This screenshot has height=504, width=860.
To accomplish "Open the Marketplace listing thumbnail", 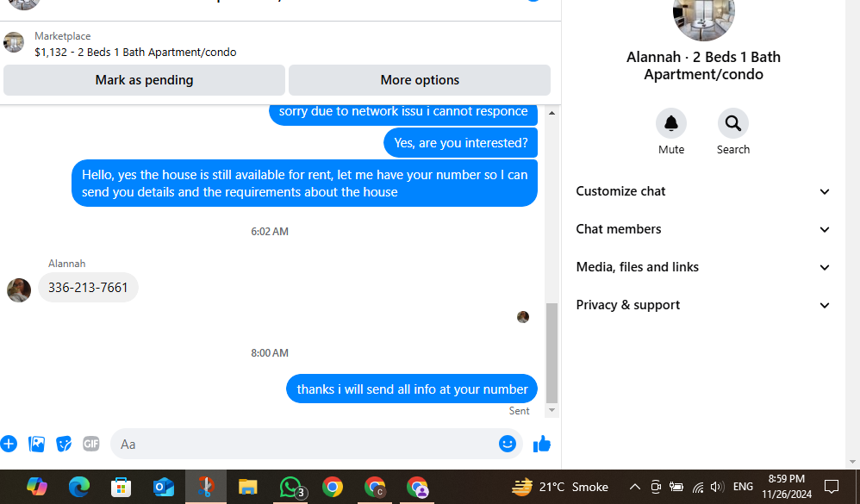I will tap(14, 42).
